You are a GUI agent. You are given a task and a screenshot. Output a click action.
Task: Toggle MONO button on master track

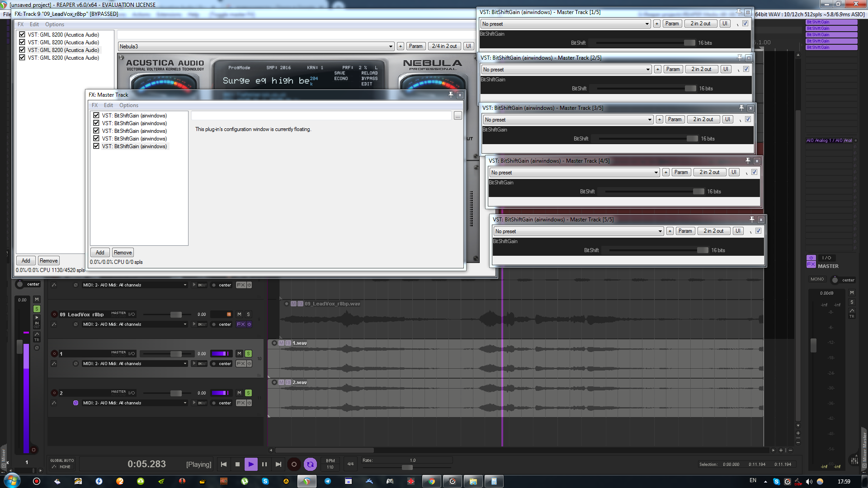tap(817, 279)
